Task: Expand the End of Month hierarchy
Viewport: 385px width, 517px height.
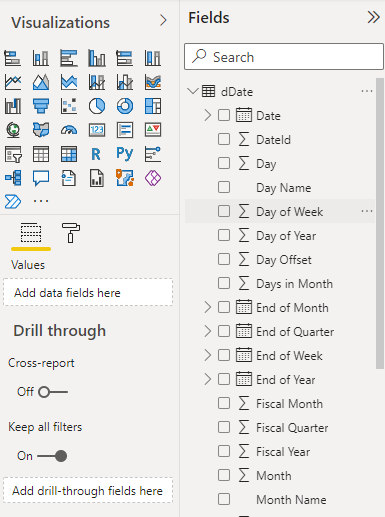Action: coord(207,307)
